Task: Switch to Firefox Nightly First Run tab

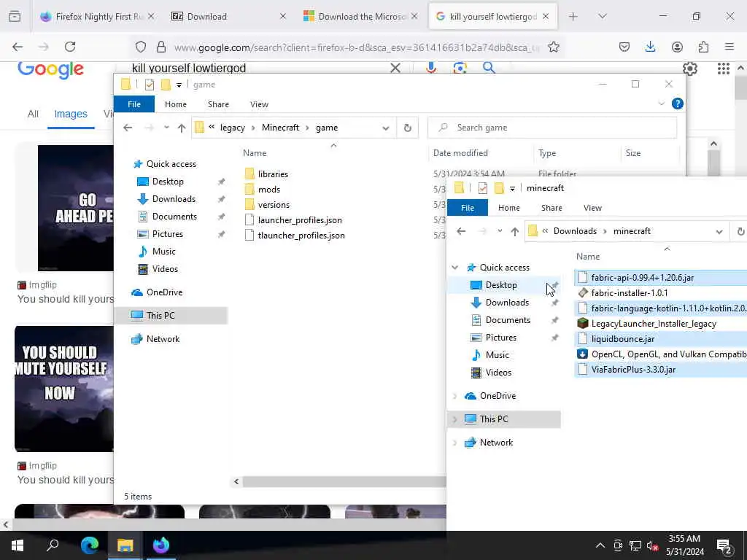Action: click(x=98, y=16)
